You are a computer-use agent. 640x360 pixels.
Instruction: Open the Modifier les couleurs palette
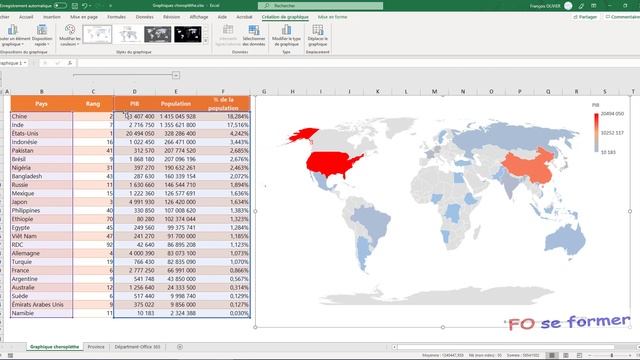click(x=70, y=36)
